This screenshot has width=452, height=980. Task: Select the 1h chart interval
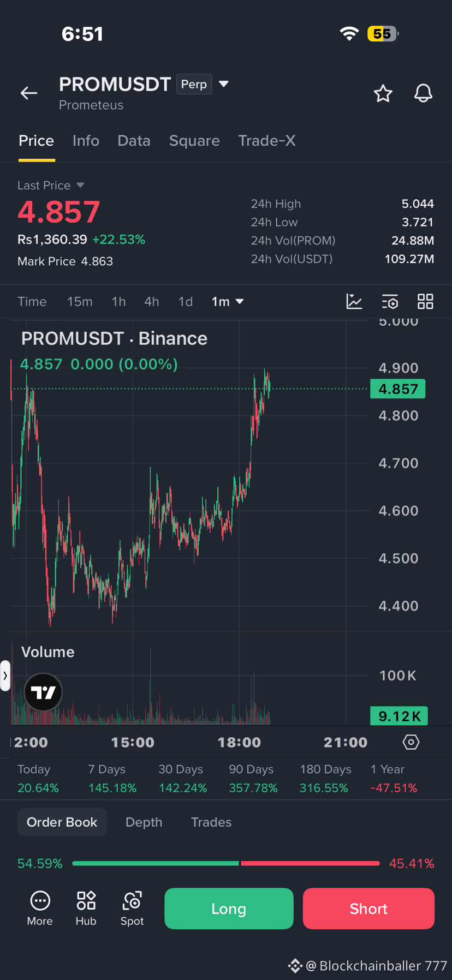118,302
